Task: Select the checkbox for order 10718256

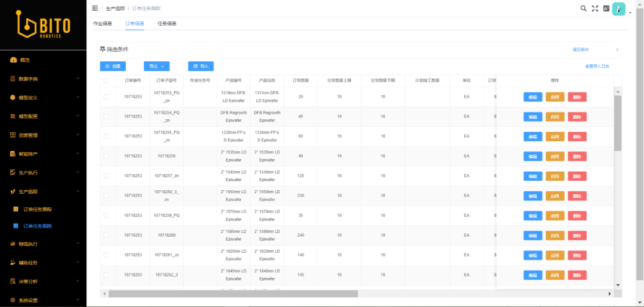Action: tap(106, 156)
